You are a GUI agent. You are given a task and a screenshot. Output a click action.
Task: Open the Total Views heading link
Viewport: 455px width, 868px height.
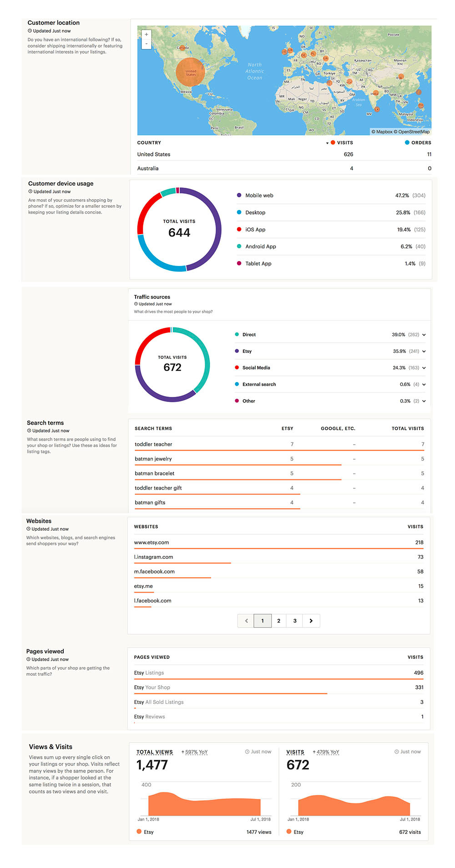point(155,752)
